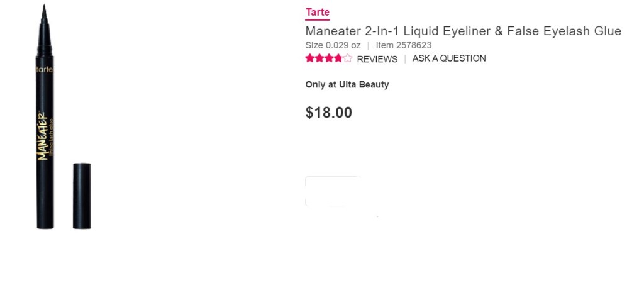Click the gold Maneater logo on pen
Screen dimensions: 644x300
[x=45, y=135]
